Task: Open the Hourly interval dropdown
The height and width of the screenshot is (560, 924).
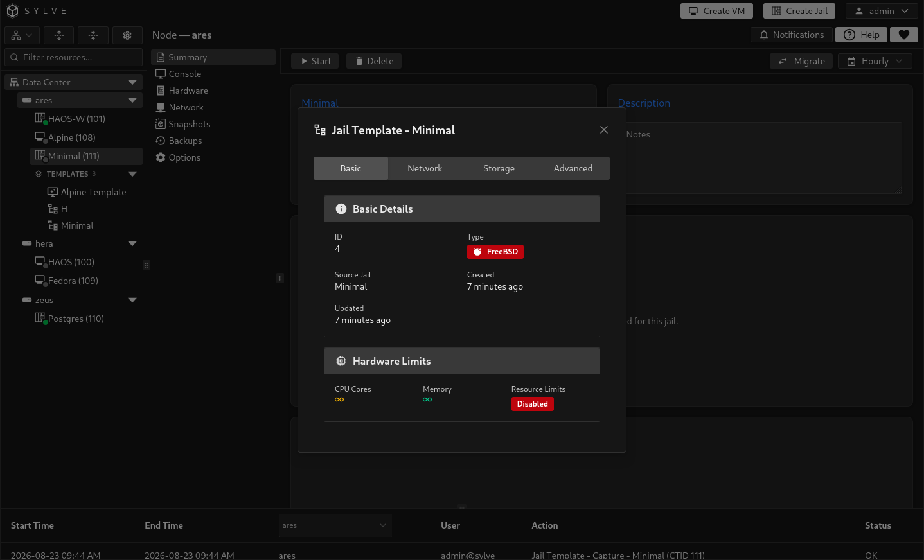Action: tap(875, 61)
